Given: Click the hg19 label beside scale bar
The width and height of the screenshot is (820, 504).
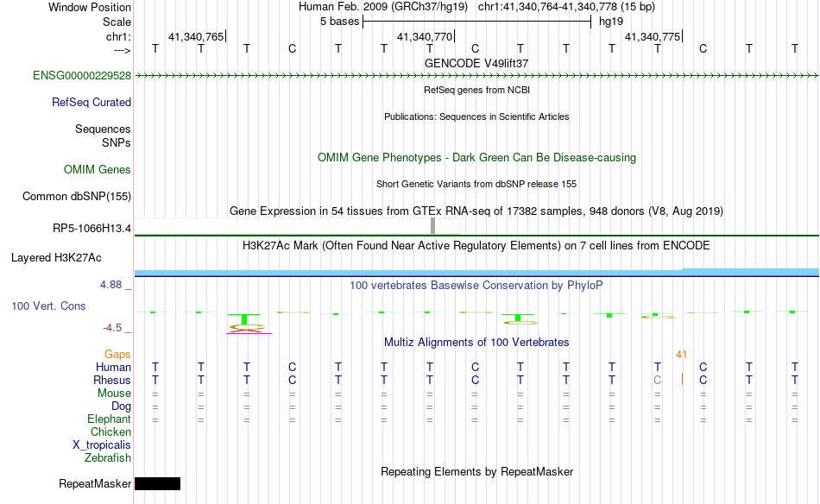Looking at the screenshot, I should pos(611,22).
